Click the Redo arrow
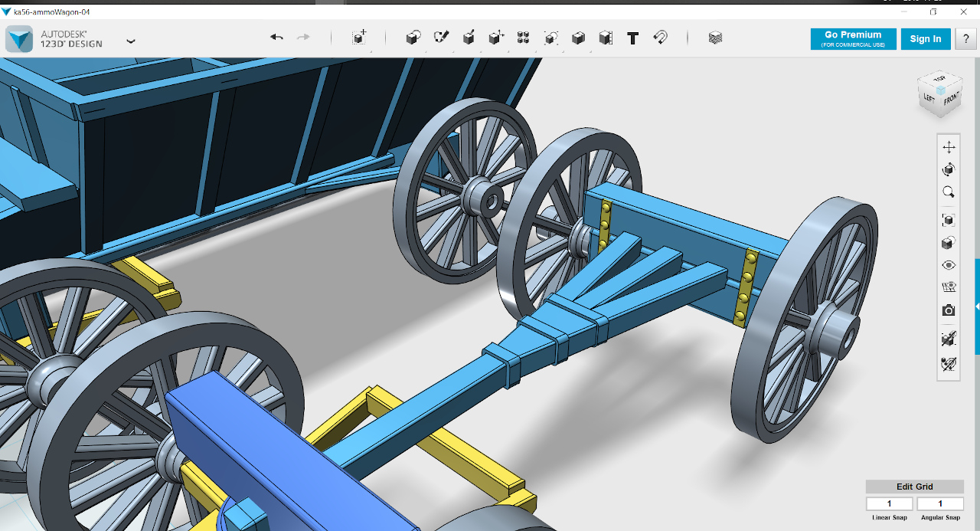980x531 pixels. pyautogui.click(x=303, y=38)
